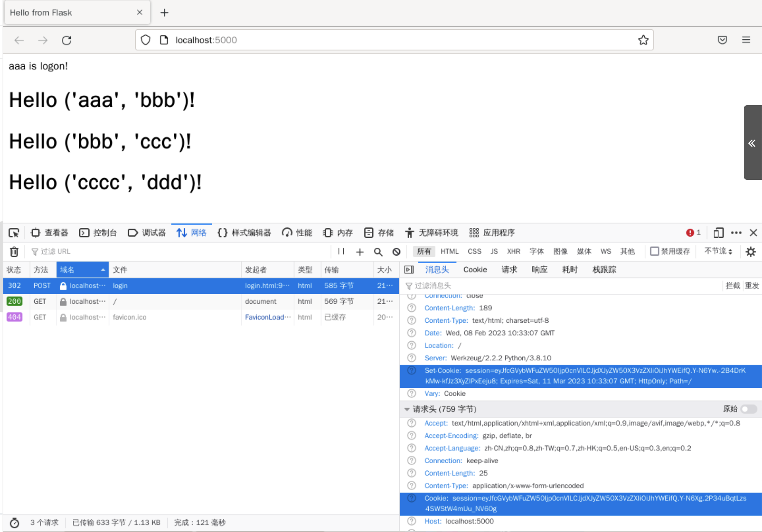
Task: Click the 拦截 block button
Action: point(733,286)
